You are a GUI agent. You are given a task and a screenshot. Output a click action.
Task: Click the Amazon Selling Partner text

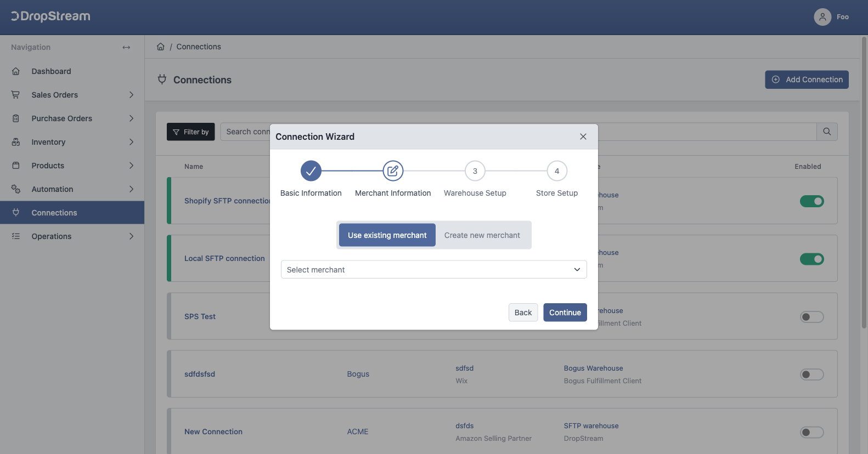click(493, 439)
